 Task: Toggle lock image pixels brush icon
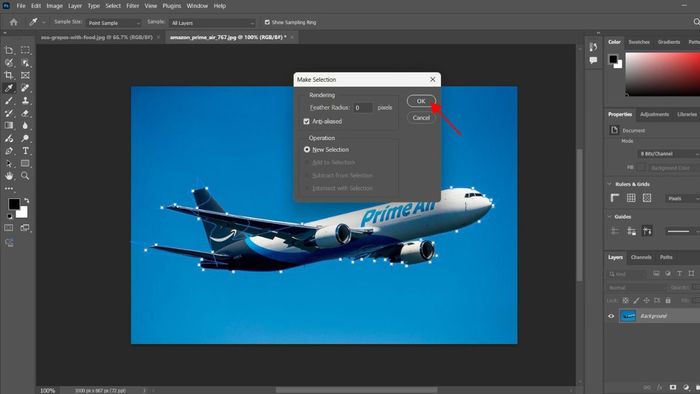point(636,300)
